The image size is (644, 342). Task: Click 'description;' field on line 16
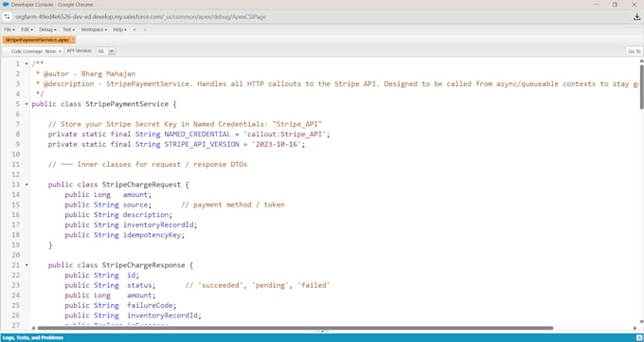[x=148, y=215]
